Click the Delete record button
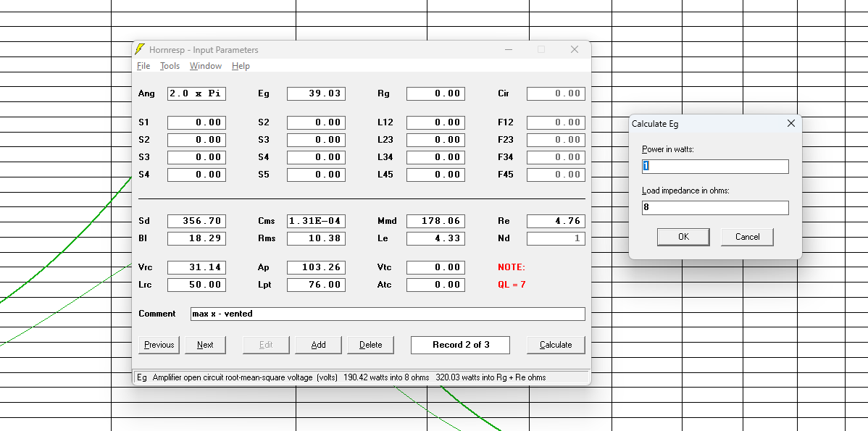The width and height of the screenshot is (868, 431). (370, 345)
